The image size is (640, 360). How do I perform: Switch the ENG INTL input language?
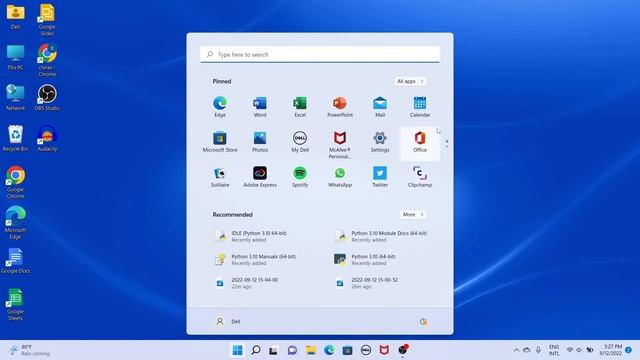pyautogui.click(x=554, y=350)
